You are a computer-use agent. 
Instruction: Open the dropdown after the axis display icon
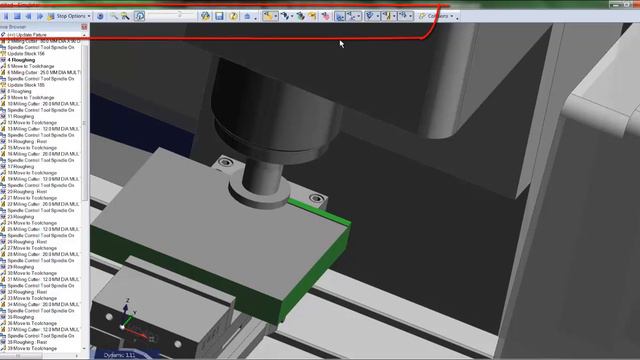(x=359, y=16)
